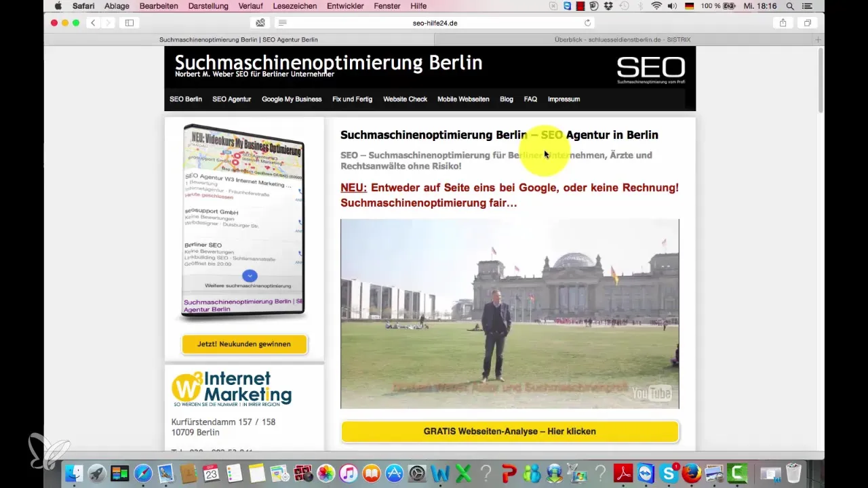
Task: Open the private-browsing mask toolbar icon
Action: point(260,22)
